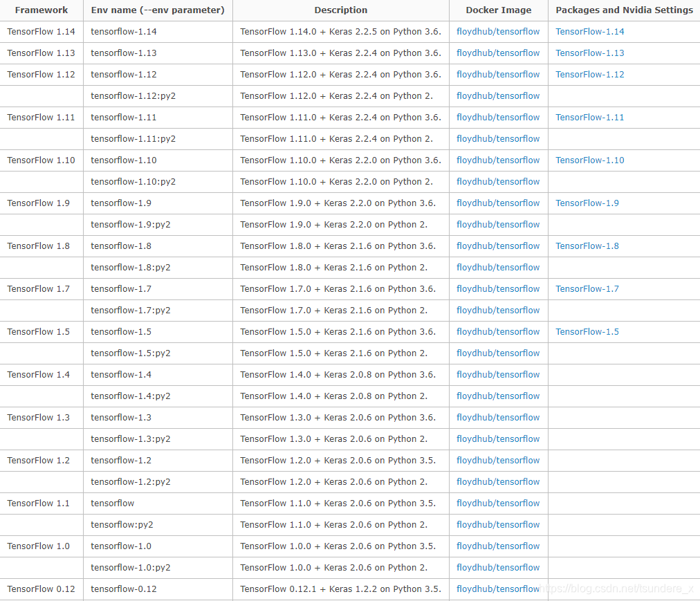Follow floydhub/tensorflow link in TensorFlow 1.1 row
Viewport: 700px width, 601px height.
coord(498,503)
